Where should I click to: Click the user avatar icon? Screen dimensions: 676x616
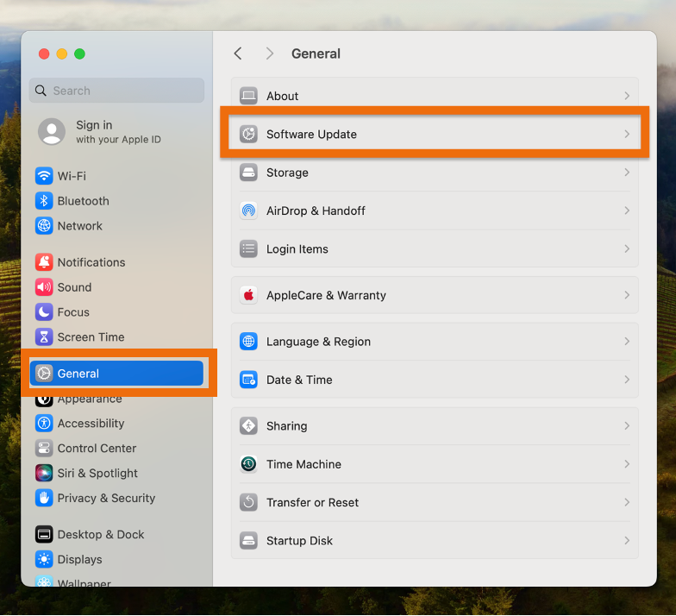[52, 131]
